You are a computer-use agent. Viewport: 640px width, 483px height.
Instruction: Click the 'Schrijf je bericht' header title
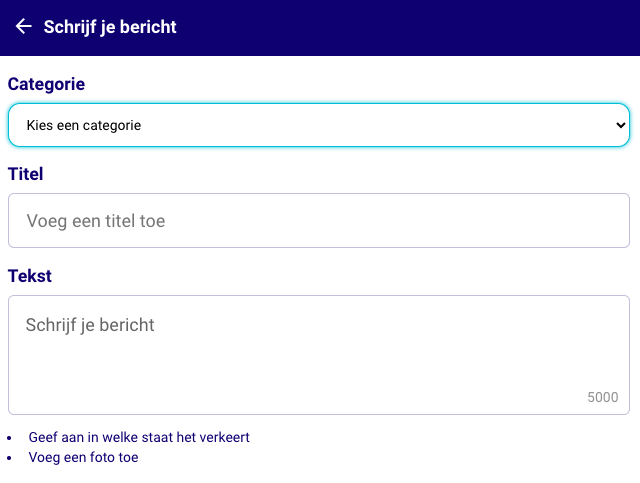coord(110,27)
